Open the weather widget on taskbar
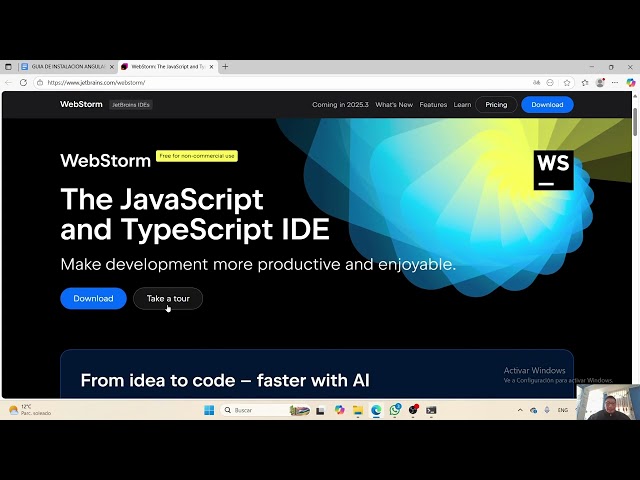The height and width of the screenshot is (480, 640). (29, 410)
